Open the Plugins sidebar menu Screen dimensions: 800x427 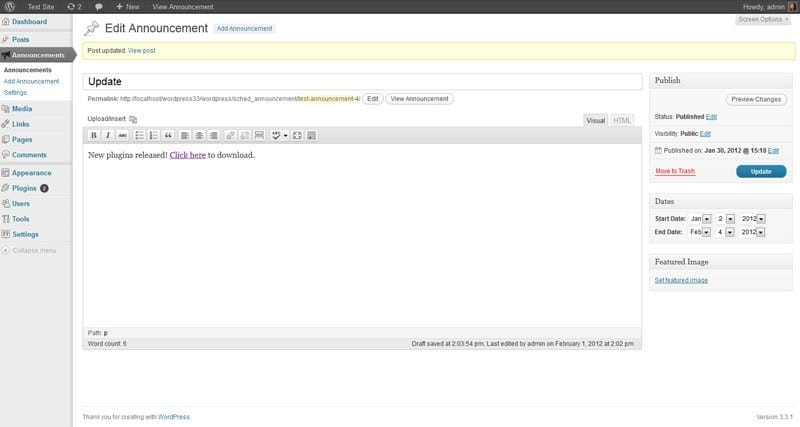click(24, 188)
